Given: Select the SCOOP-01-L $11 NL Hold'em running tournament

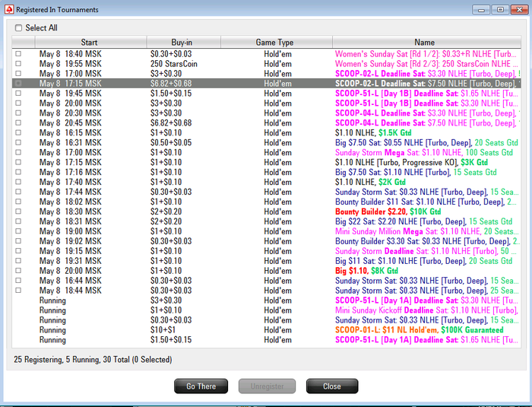Looking at the screenshot, I should pyautogui.click(x=266, y=330).
